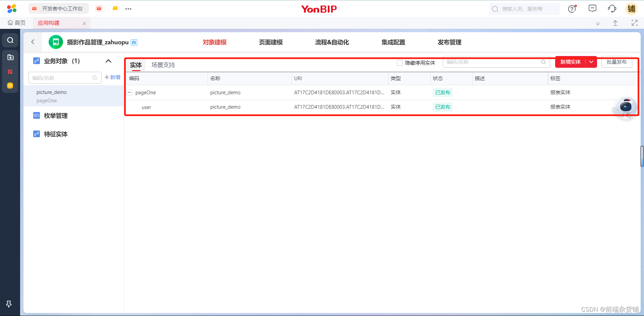Select the 场景支持 sub-tab
644x316 pixels.
[x=163, y=65]
